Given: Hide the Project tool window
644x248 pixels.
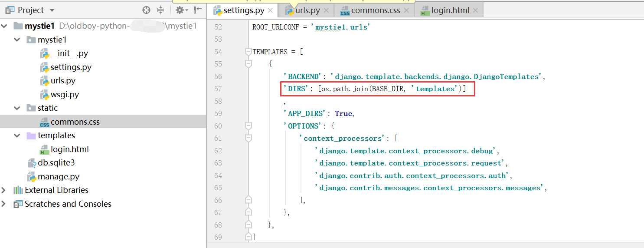Looking at the screenshot, I should click(x=197, y=10).
